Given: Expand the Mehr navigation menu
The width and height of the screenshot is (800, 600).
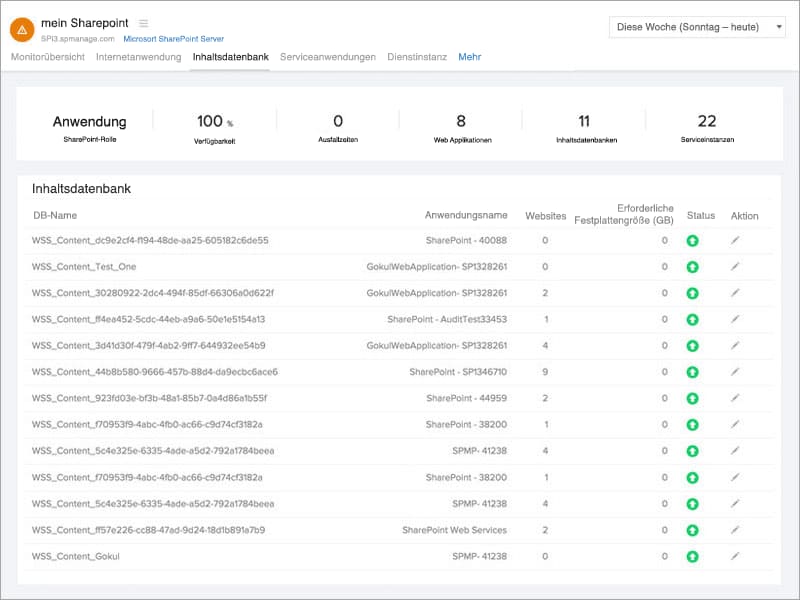Looking at the screenshot, I should click(468, 57).
